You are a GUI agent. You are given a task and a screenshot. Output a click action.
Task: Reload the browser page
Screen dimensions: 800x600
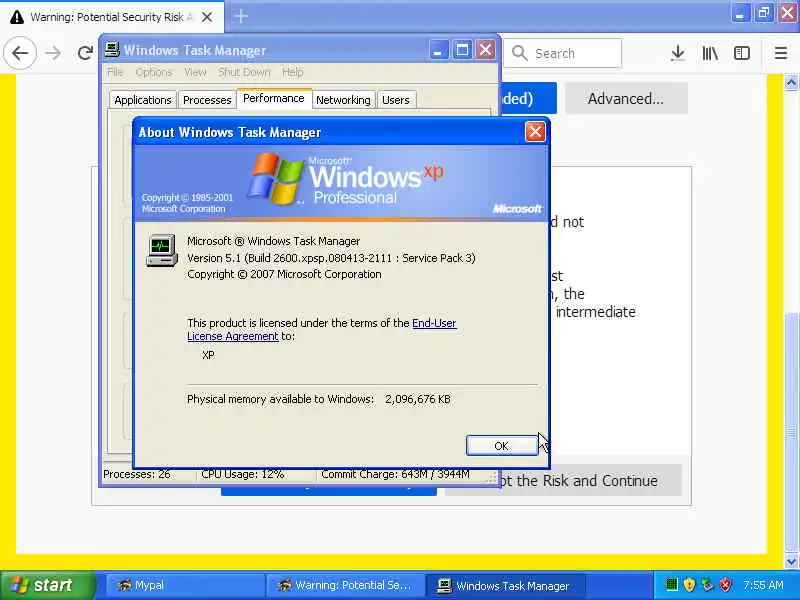pyautogui.click(x=85, y=53)
